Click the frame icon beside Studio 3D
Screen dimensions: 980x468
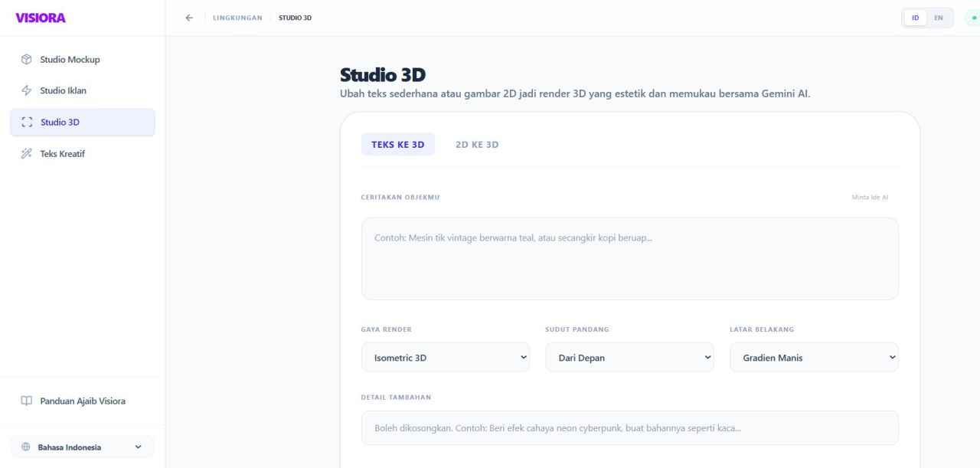click(x=28, y=122)
